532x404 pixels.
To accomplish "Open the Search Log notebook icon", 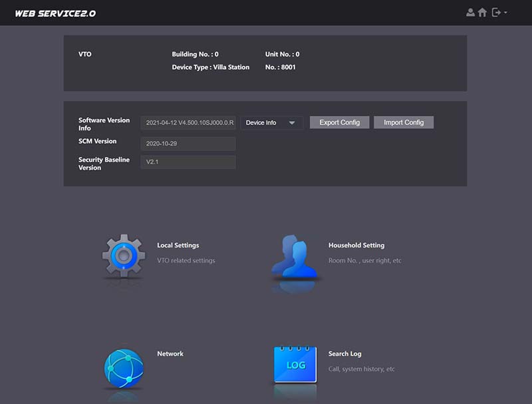I will 295,365.
